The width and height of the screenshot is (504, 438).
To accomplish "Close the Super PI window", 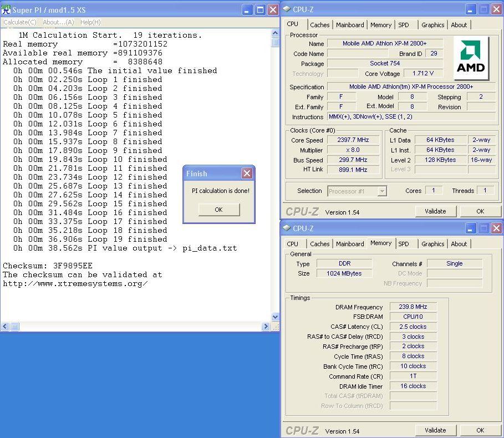I will (x=273, y=9).
